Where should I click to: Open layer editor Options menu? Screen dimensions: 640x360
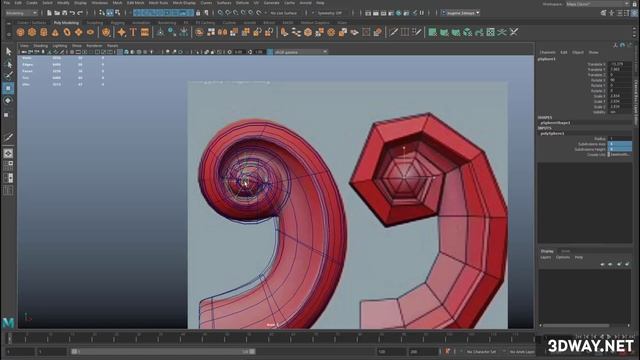click(x=562, y=257)
